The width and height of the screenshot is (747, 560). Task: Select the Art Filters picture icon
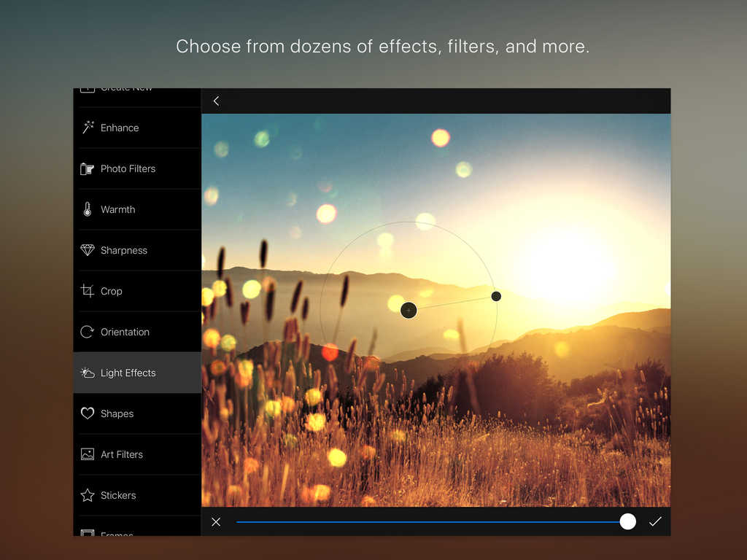(x=88, y=454)
